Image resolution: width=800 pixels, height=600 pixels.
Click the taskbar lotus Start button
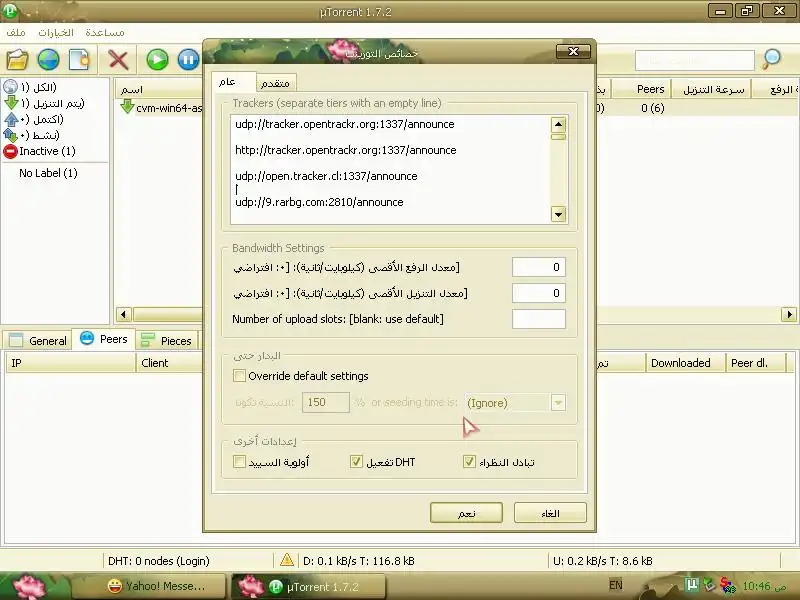(x=29, y=586)
